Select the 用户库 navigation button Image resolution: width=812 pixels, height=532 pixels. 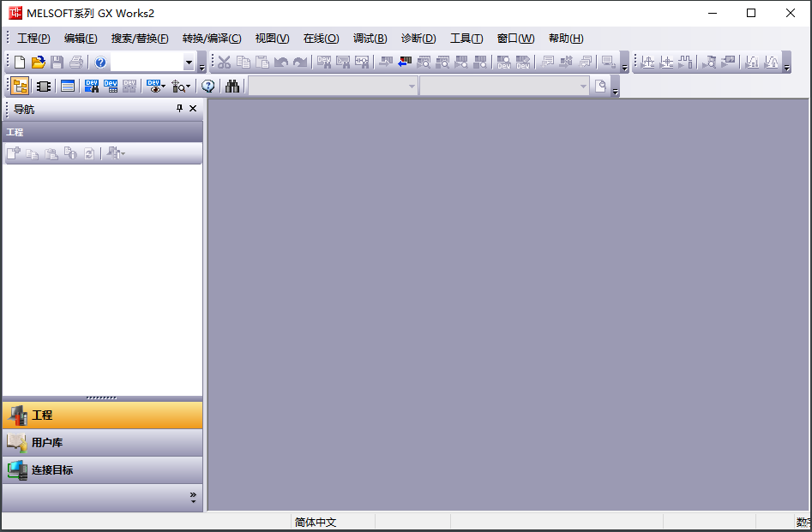(103, 442)
